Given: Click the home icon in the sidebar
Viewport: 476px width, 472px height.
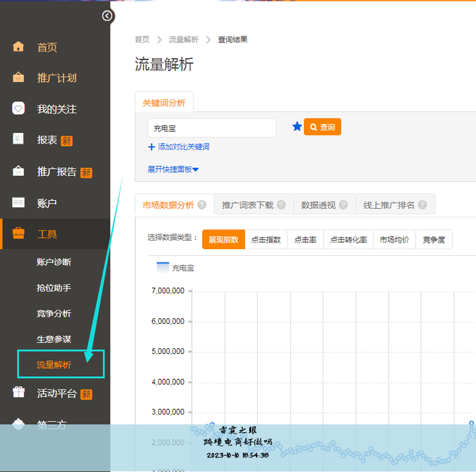Looking at the screenshot, I should tap(19, 47).
